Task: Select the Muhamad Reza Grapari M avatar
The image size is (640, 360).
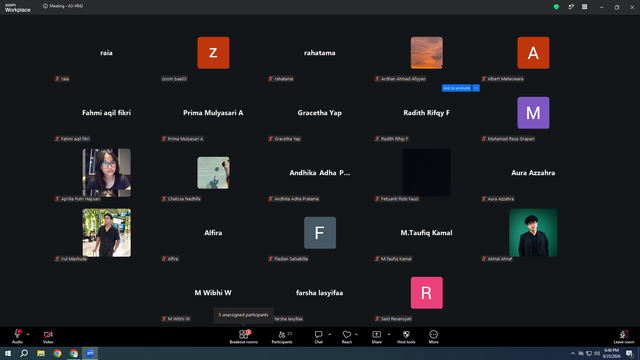Action: coord(533,113)
